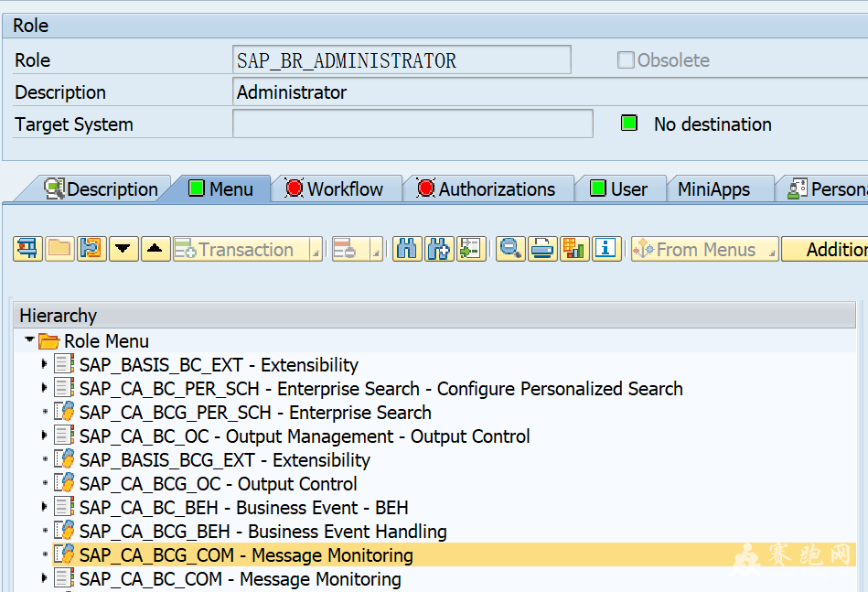The height and width of the screenshot is (592, 868).
Task: Click the Description tab icon
Action: click(54, 188)
